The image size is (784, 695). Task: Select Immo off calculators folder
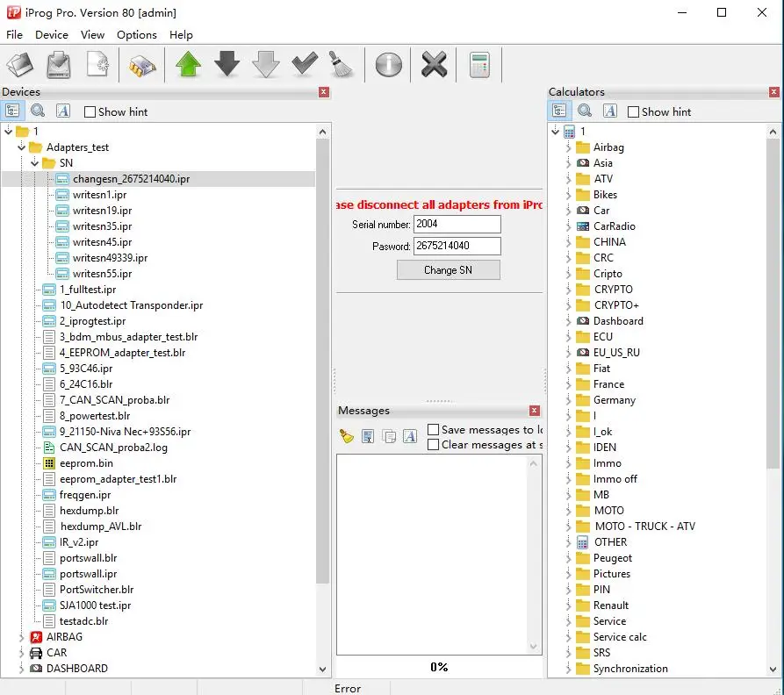tap(615, 479)
